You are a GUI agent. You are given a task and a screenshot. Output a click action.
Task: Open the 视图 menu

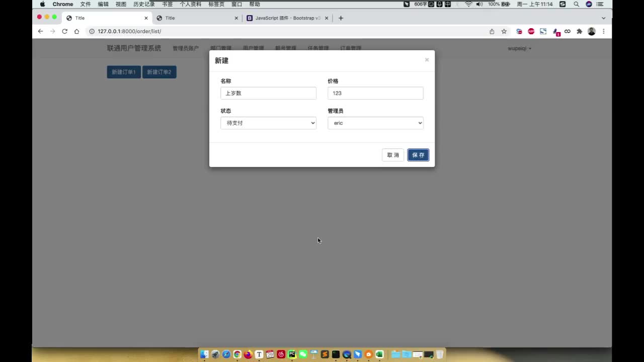coord(121,4)
